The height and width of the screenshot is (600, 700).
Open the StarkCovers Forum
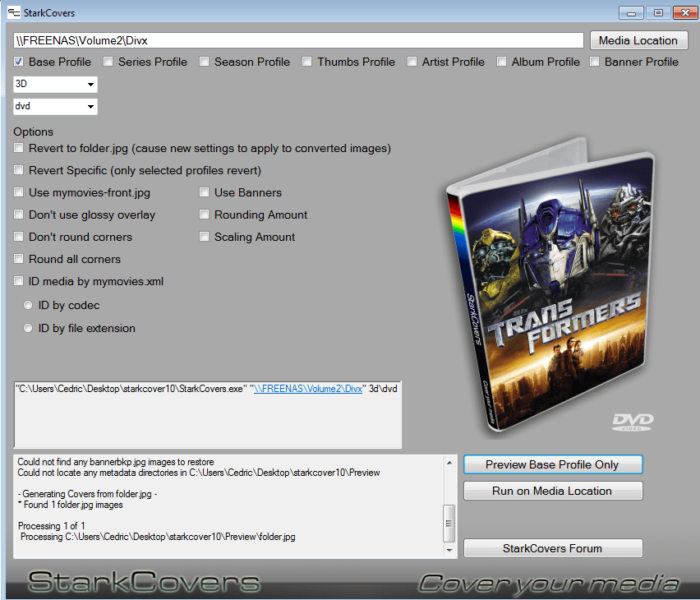(553, 548)
